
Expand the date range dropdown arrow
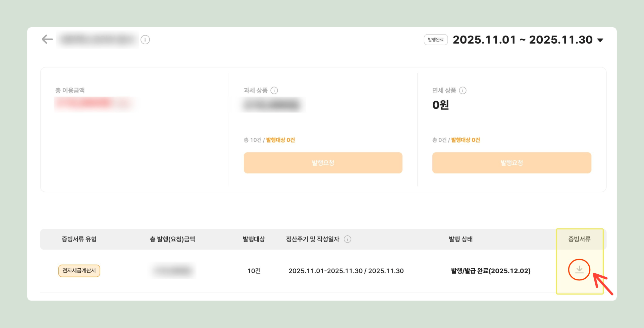click(600, 40)
